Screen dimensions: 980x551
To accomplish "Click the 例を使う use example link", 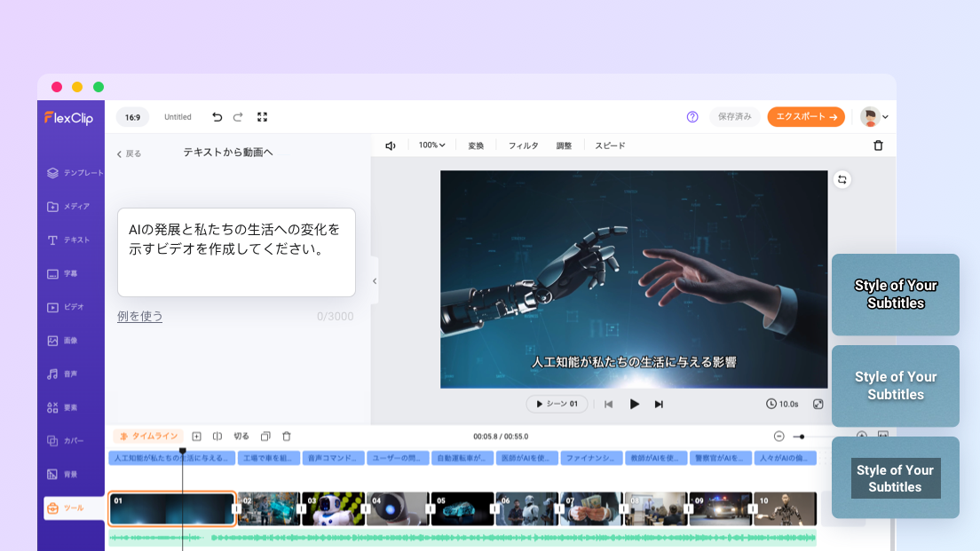I will [140, 316].
